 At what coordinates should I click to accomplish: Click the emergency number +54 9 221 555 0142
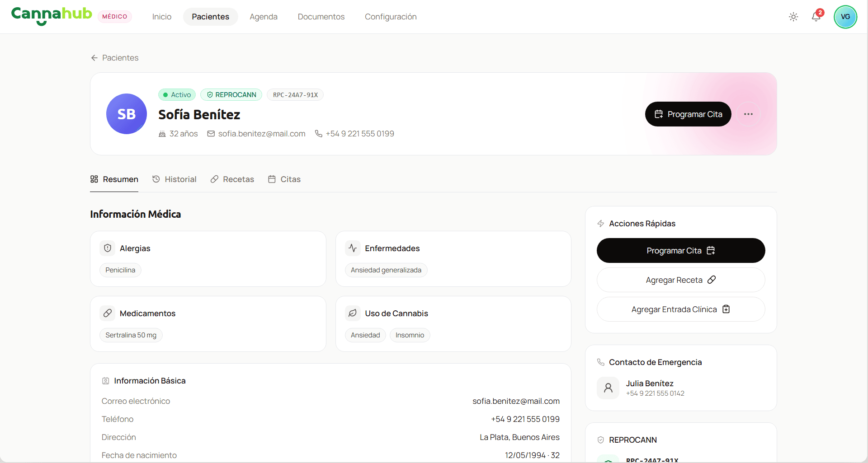coord(655,393)
